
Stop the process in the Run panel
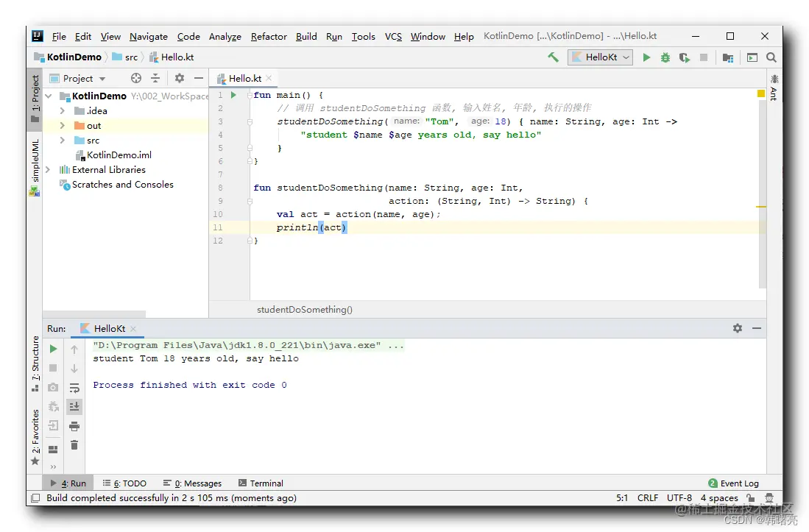(53, 368)
